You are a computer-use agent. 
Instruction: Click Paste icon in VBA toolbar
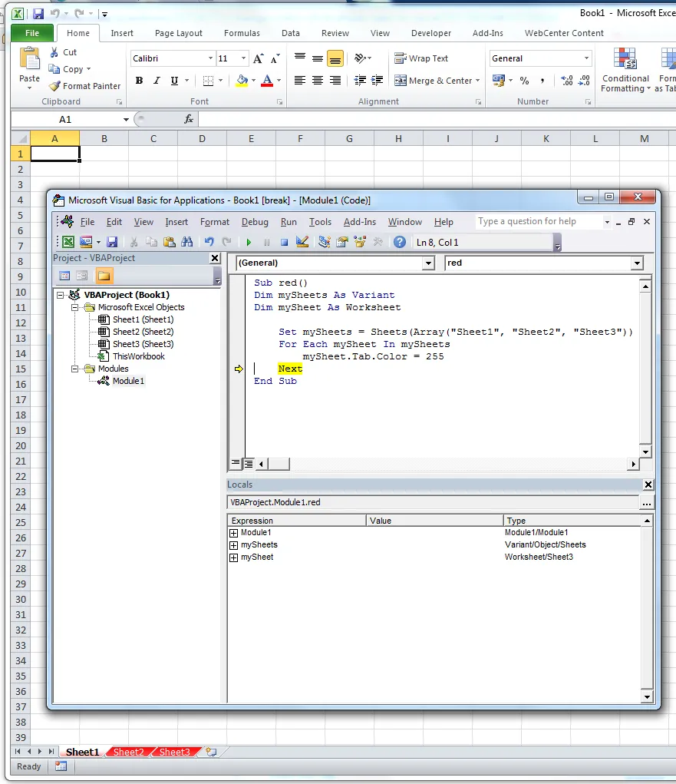point(170,243)
